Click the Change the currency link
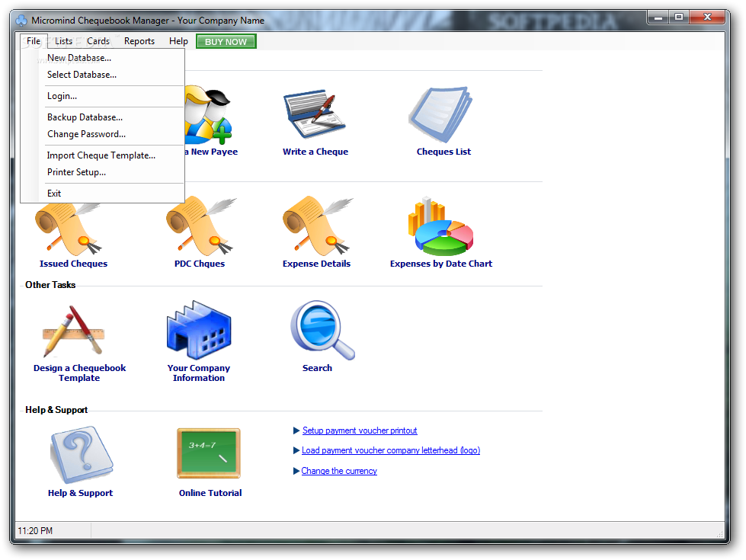Image resolution: width=746 pixels, height=560 pixels. click(x=339, y=471)
